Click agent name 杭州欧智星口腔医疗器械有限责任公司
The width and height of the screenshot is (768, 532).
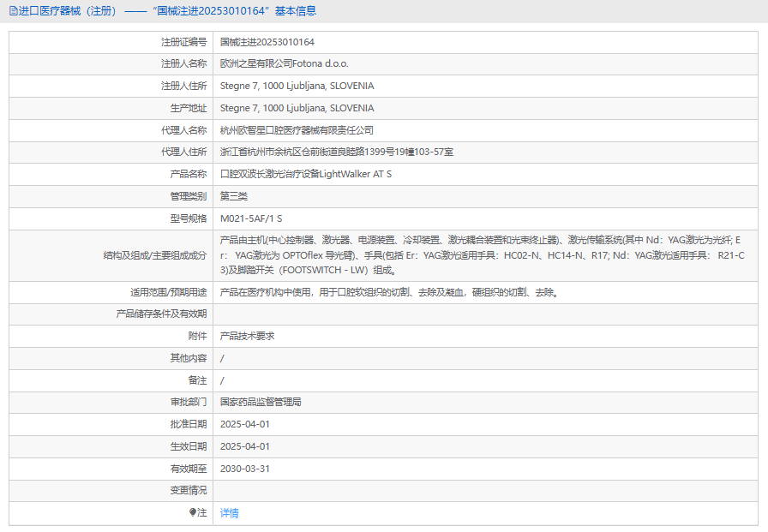tap(297, 130)
